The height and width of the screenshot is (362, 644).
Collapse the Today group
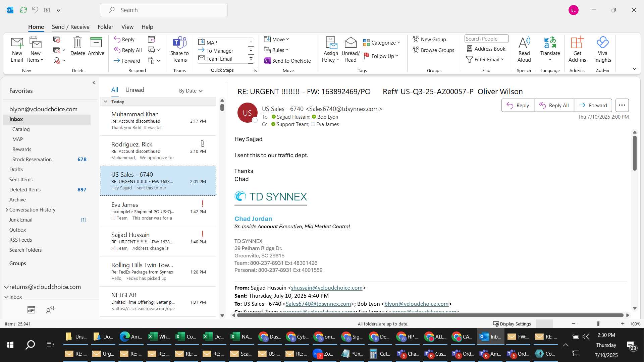[105, 102]
